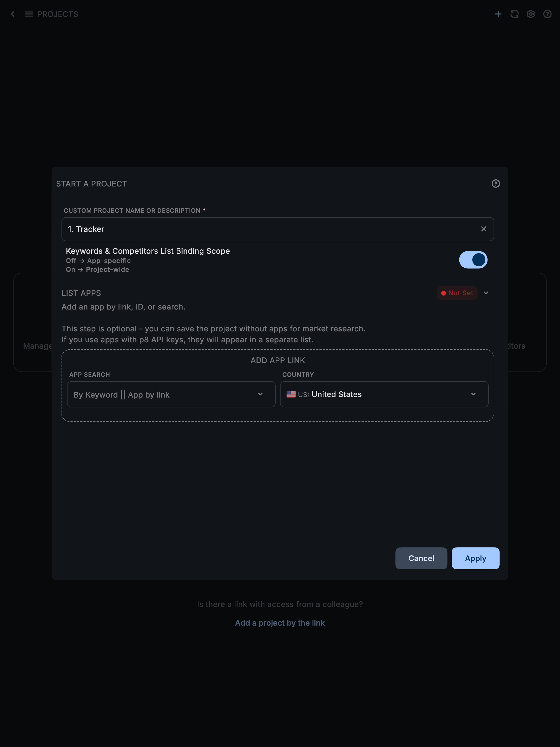The height and width of the screenshot is (747, 560).
Task: Open the settings gear icon
Action: click(x=531, y=14)
